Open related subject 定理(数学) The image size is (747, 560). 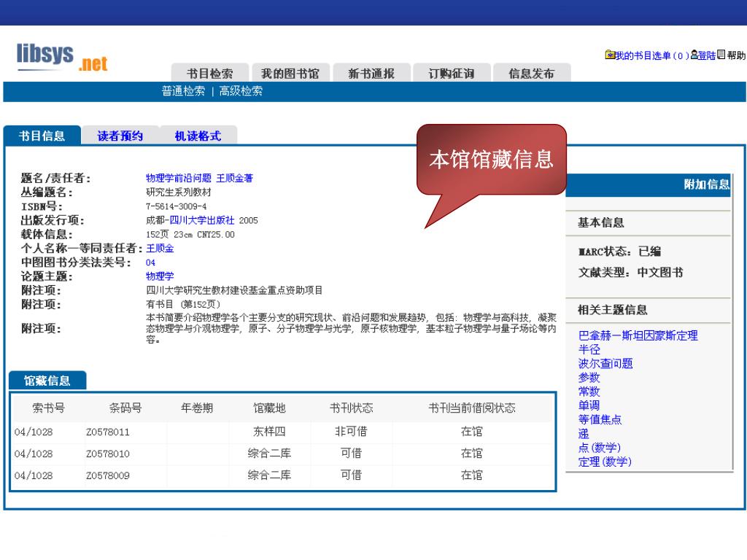605,462
